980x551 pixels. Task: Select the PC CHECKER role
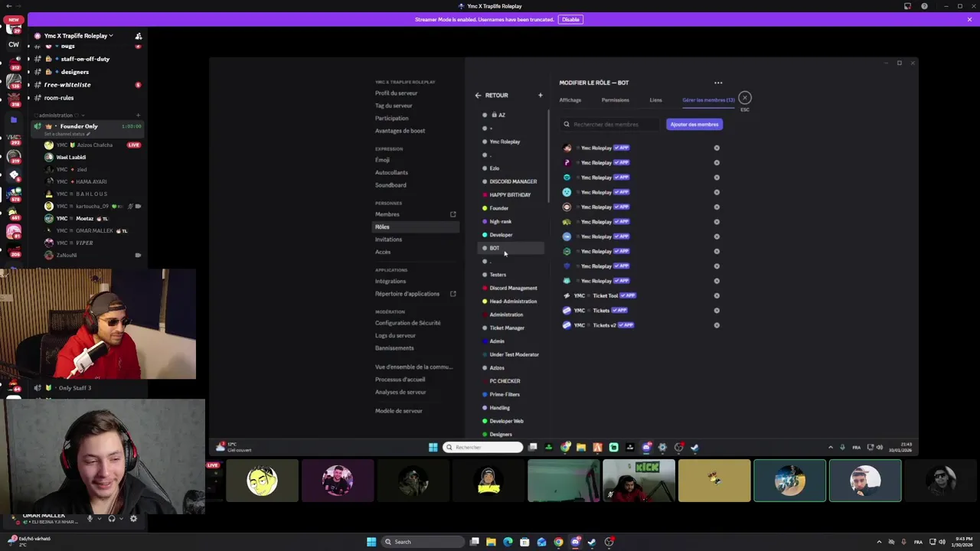pyautogui.click(x=505, y=381)
